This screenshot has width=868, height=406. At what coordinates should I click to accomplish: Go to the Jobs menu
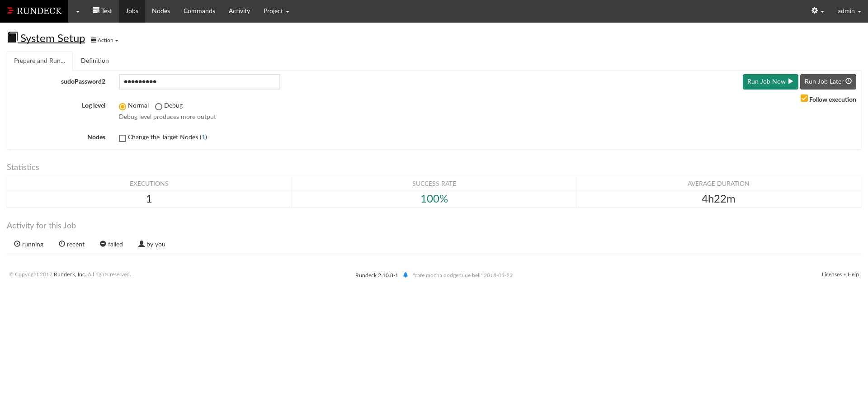click(132, 11)
